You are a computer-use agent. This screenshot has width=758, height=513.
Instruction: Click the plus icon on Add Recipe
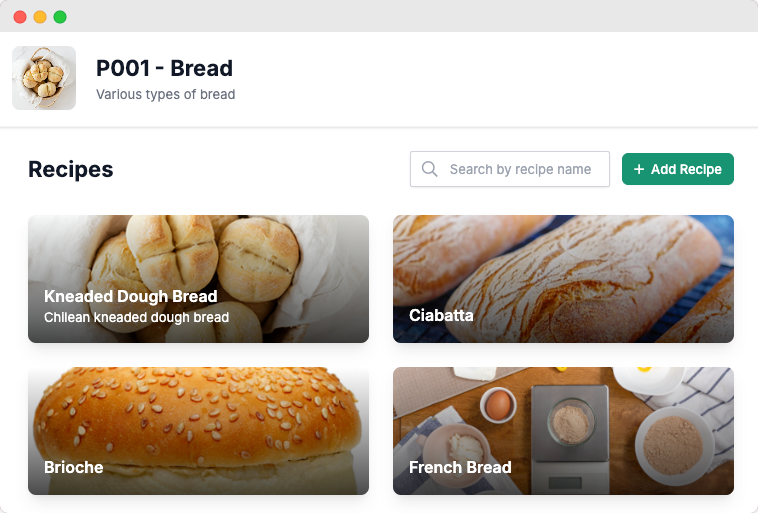pyautogui.click(x=639, y=170)
